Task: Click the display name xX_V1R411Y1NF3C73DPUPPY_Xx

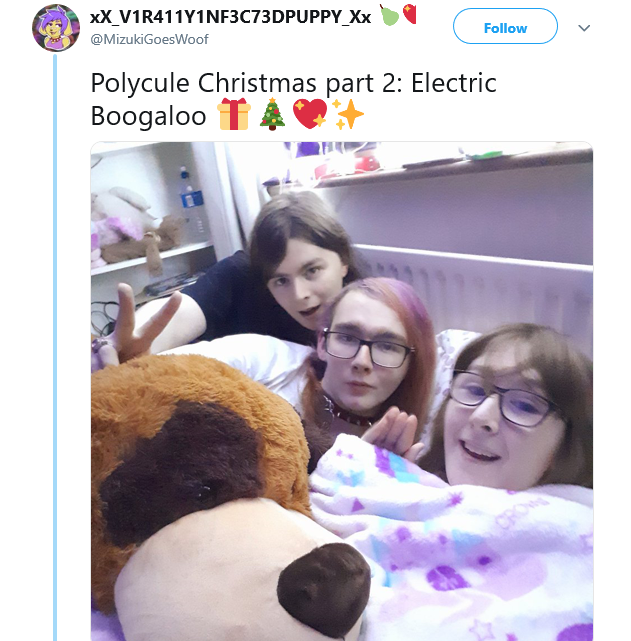Action: click(x=230, y=17)
